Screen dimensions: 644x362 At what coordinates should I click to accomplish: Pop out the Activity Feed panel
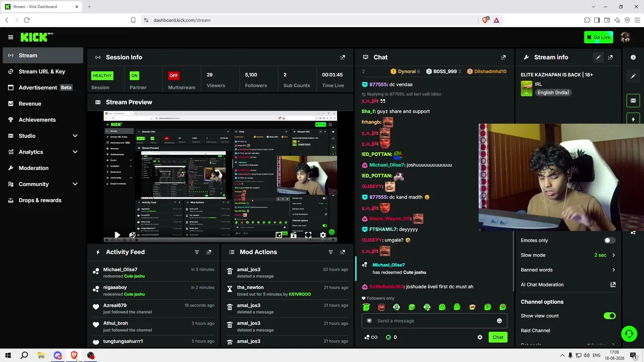pyautogui.click(x=209, y=252)
